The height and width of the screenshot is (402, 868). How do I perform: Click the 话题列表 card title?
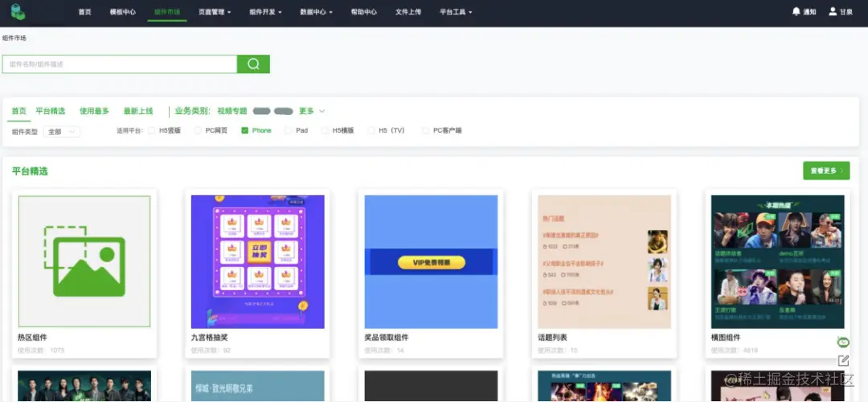coord(552,337)
